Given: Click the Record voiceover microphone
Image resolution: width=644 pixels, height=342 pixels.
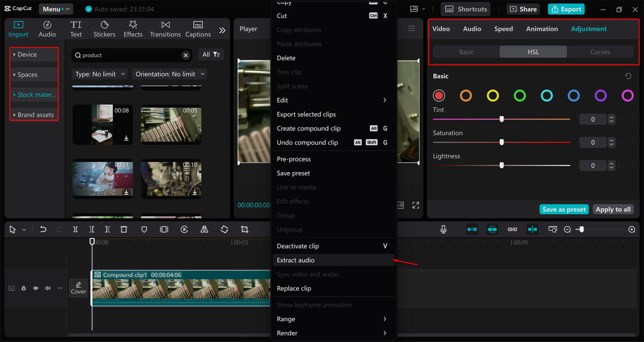Looking at the screenshot, I should (x=443, y=229).
